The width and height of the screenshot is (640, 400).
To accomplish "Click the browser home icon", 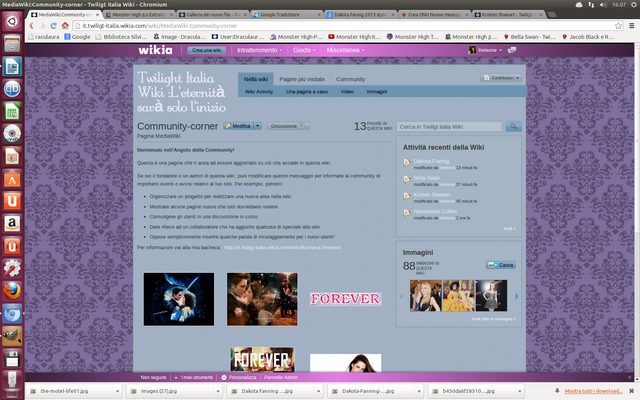I will (65, 25).
